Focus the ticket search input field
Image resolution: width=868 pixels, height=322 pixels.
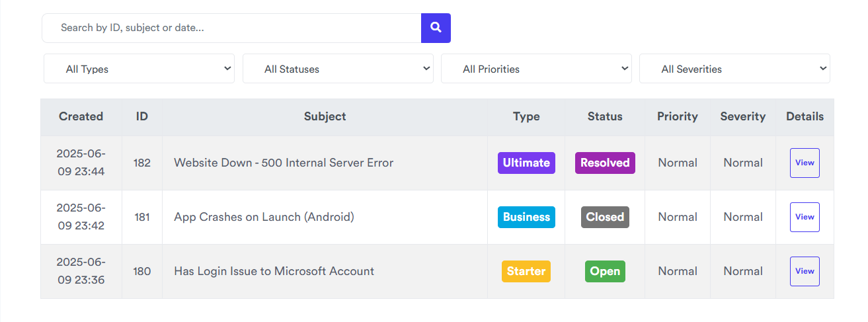231,28
